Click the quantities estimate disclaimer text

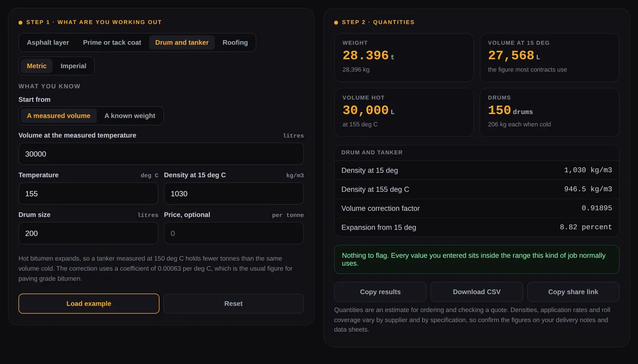tap(471, 320)
